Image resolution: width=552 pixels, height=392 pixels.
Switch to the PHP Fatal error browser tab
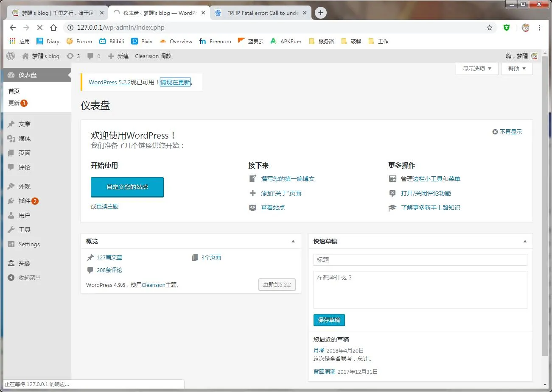(x=260, y=13)
